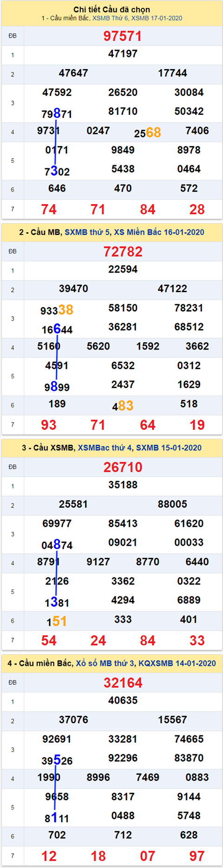Viewport: 223px width, 868px height.
Task: Select fourth prize number 9127
Action: (98, 562)
